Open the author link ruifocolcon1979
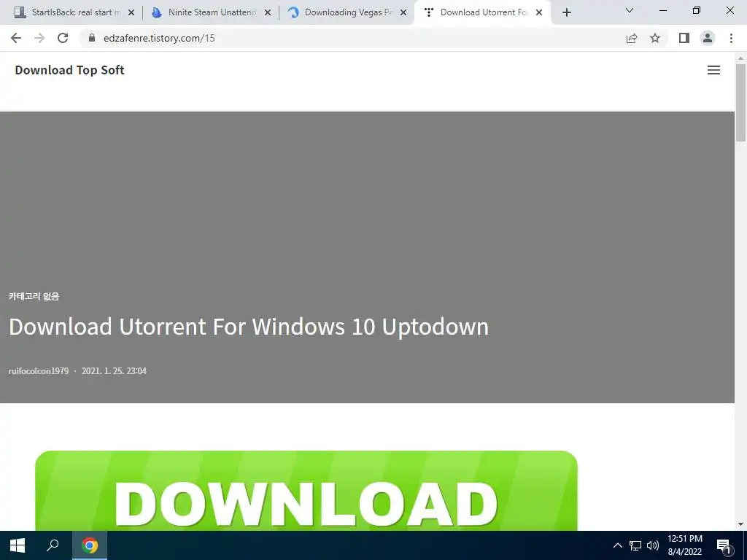Viewport: 747px width, 560px height. 39,370
